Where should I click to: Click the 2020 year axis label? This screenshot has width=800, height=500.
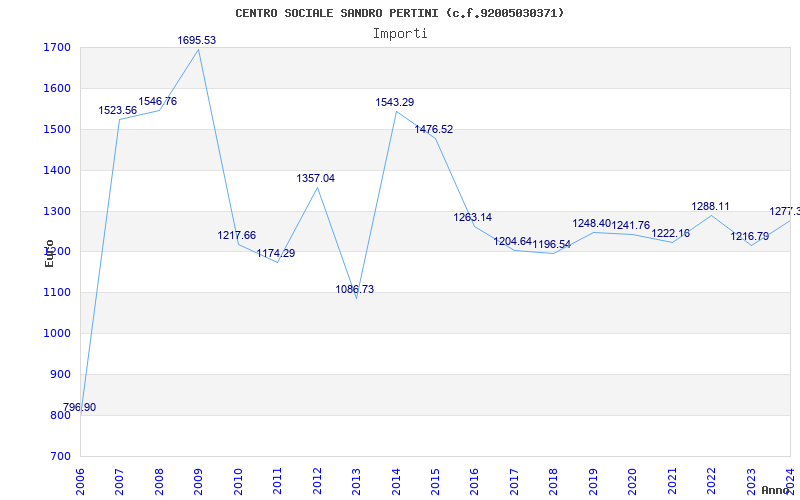coord(633,482)
